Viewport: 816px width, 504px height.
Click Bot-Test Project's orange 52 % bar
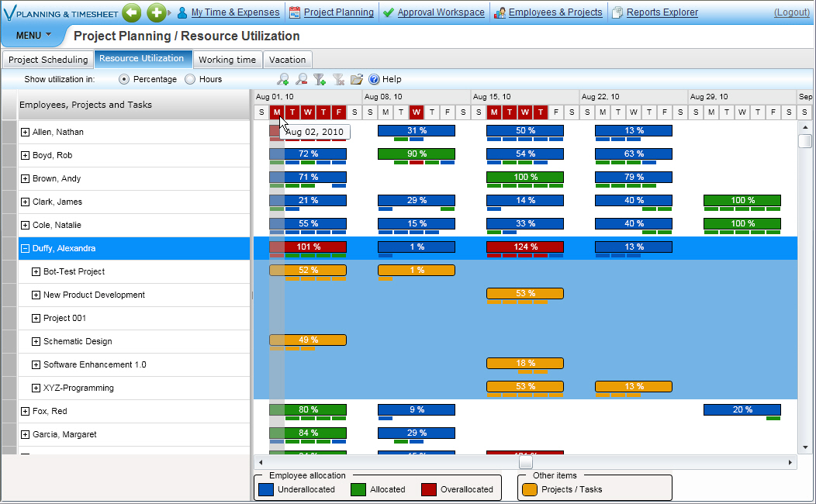(x=308, y=271)
